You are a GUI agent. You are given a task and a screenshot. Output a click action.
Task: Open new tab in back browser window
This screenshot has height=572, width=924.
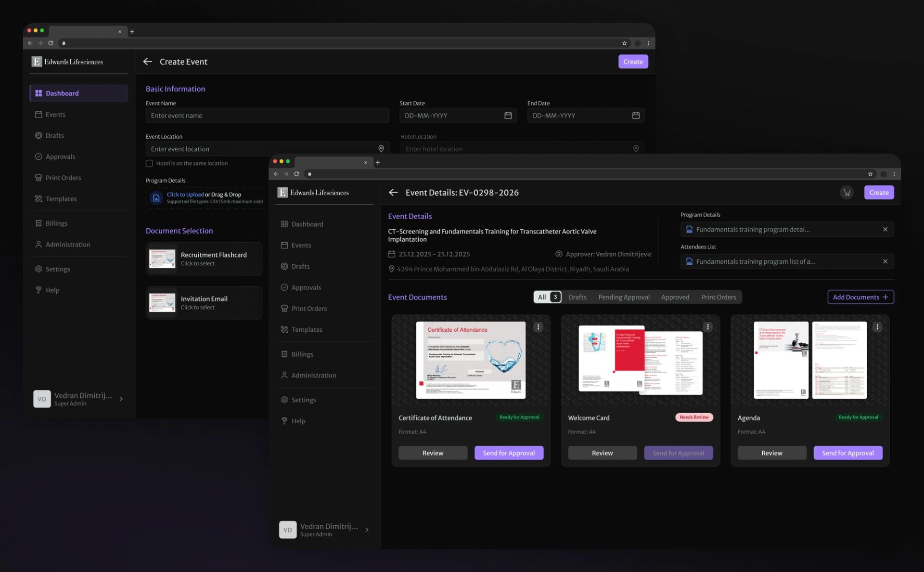point(132,32)
